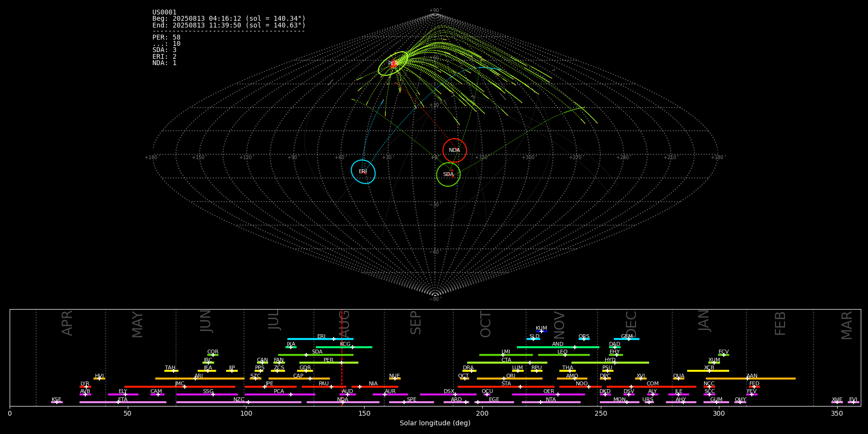Viewport: 868px width, 434px height.
Task: Click the orange CAP activity bar
Action: point(299,379)
